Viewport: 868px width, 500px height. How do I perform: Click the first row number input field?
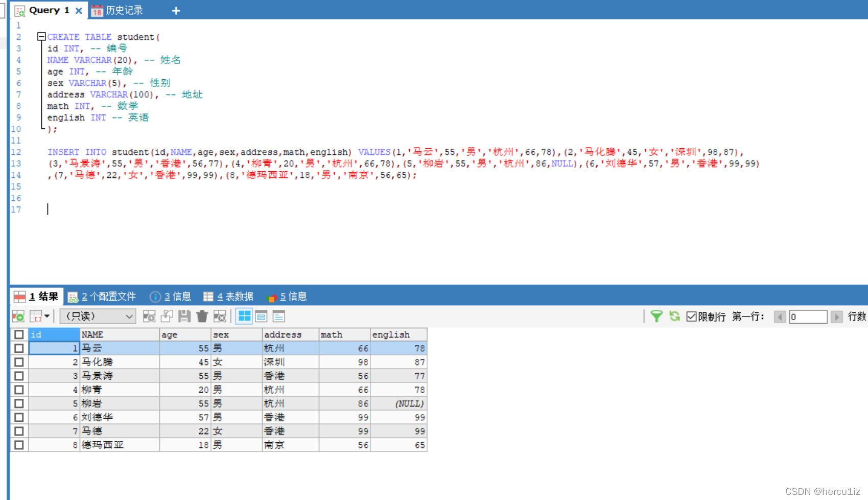(x=807, y=317)
